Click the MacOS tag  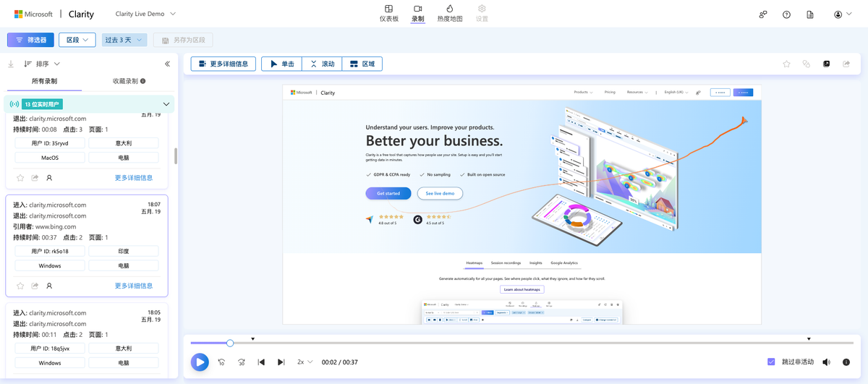coord(50,157)
